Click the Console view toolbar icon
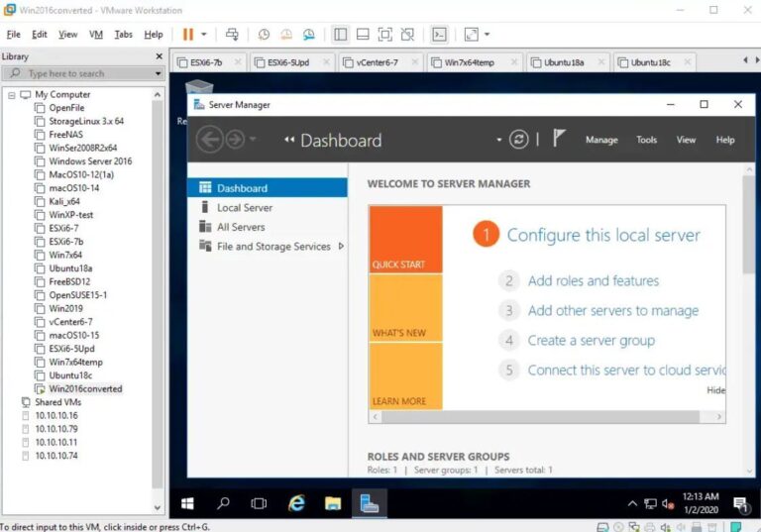This screenshot has height=532, width=761. click(x=439, y=34)
